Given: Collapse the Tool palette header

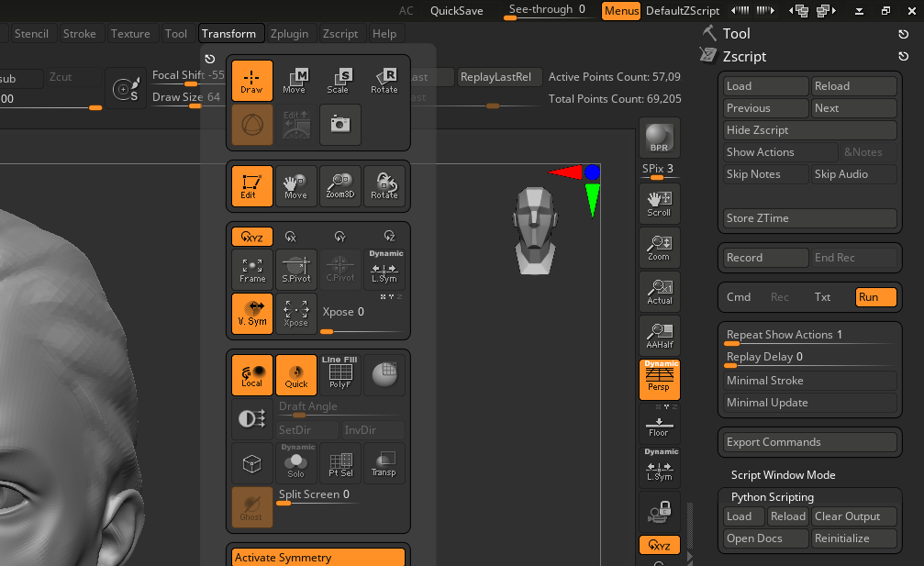Looking at the screenshot, I should coord(737,34).
